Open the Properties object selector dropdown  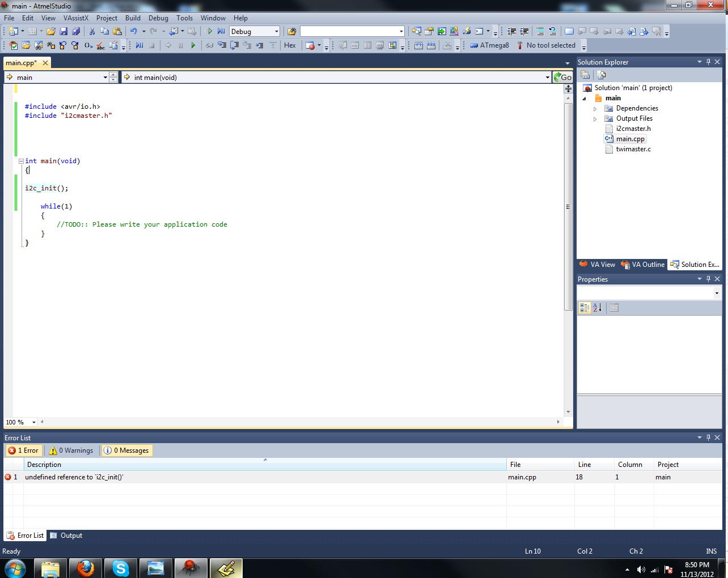tap(717, 293)
